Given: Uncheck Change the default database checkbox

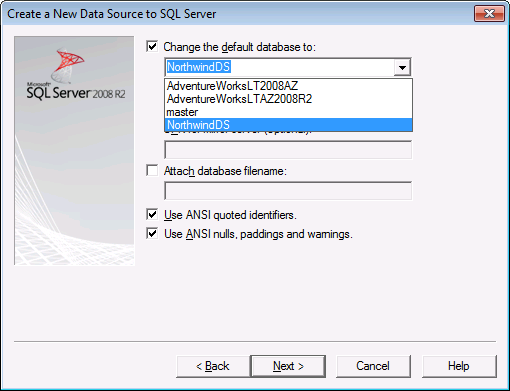Looking at the screenshot, I should point(152,47).
